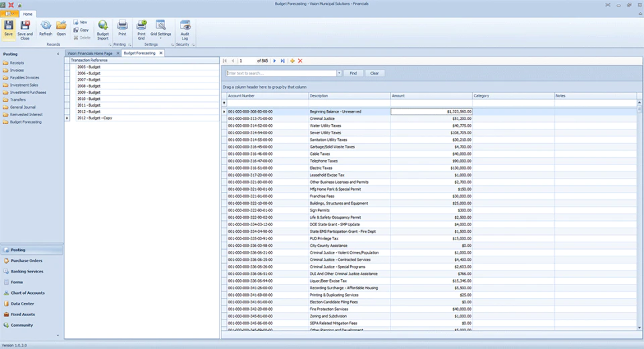Image resolution: width=644 pixels, height=349 pixels.
Task: Select the 2012 - Budget transaction reference
Action: pyautogui.click(x=89, y=111)
